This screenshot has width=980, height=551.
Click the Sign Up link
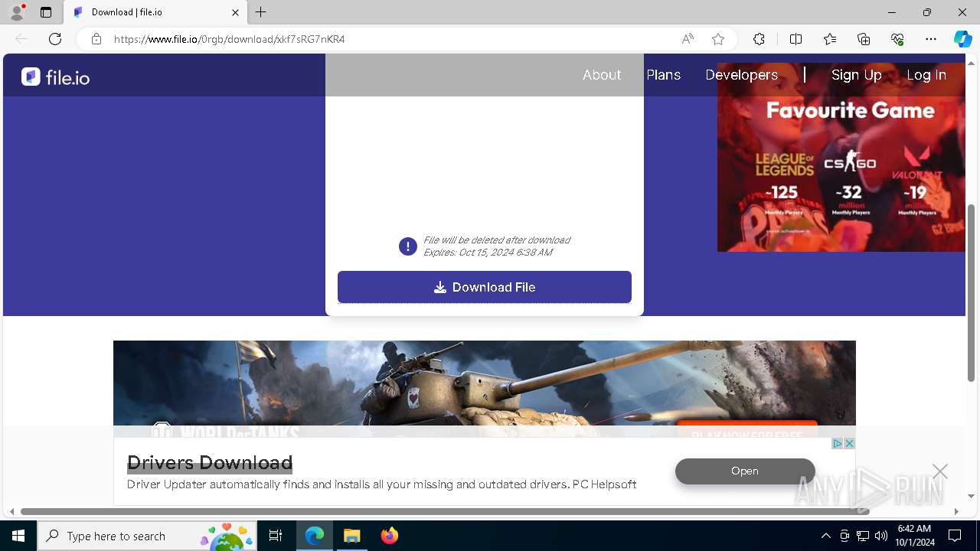(857, 75)
